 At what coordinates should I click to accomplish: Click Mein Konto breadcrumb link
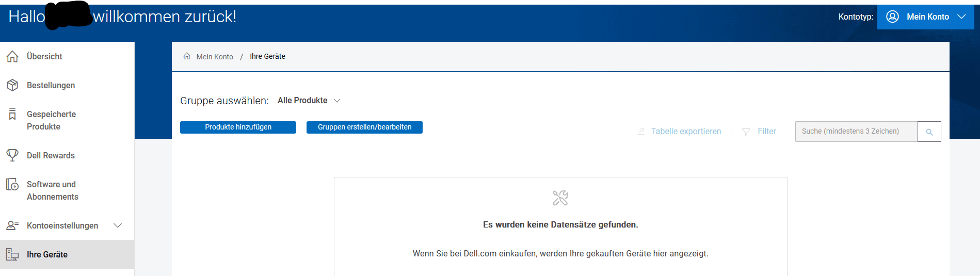(x=215, y=57)
